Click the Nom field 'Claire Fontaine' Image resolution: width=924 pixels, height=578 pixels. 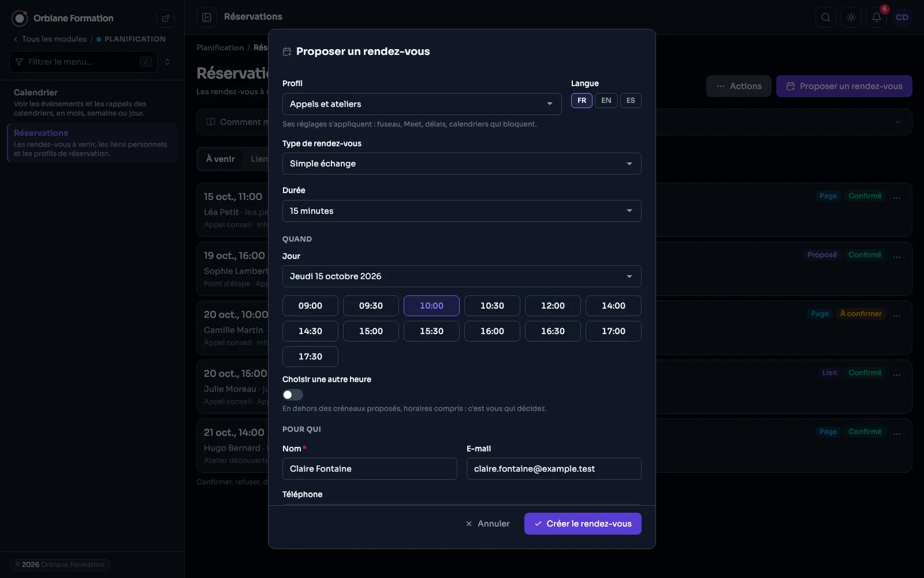370,469
